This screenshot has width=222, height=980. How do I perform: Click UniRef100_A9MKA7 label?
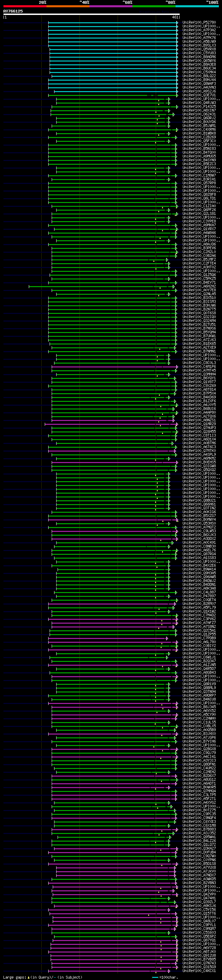pyautogui.click(x=199, y=225)
